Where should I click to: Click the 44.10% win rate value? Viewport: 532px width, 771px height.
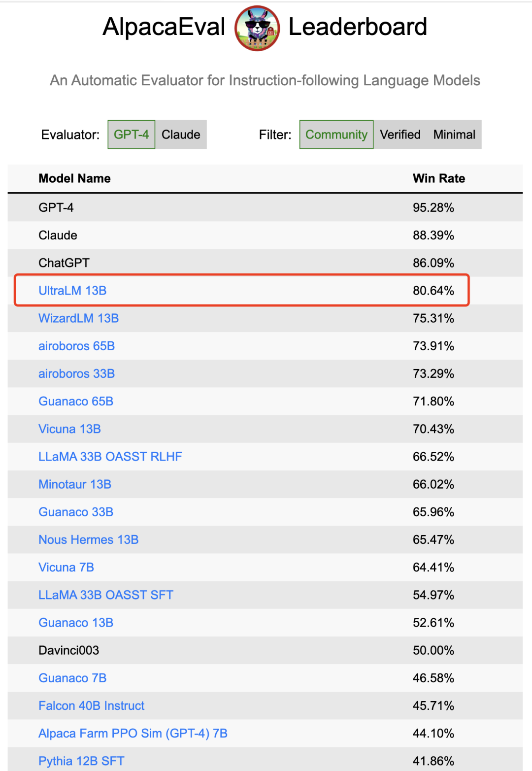[x=433, y=734]
